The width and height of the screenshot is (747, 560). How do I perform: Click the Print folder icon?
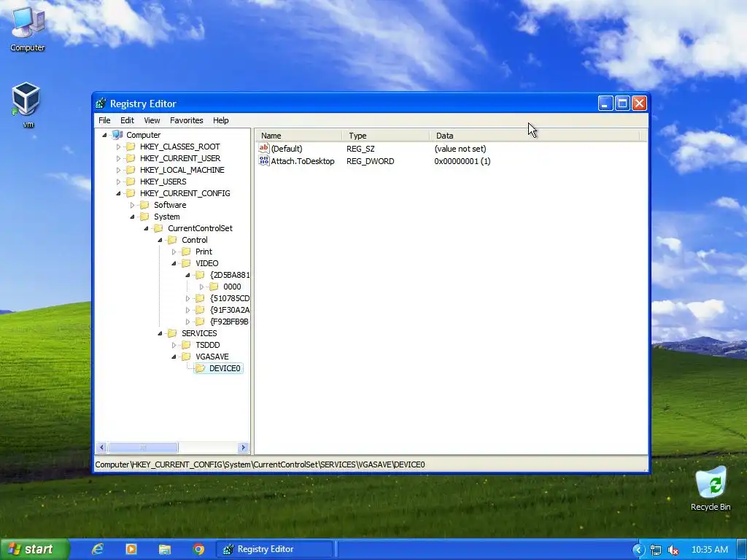(186, 252)
